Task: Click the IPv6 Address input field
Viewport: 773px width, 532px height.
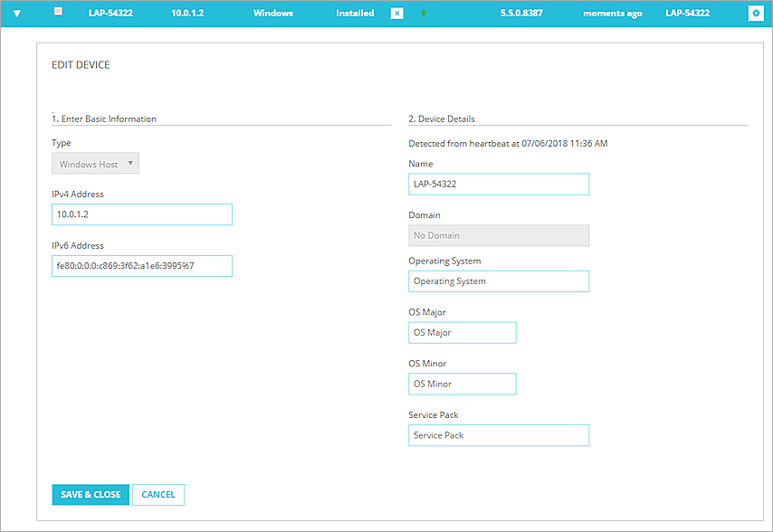Action: (x=141, y=265)
